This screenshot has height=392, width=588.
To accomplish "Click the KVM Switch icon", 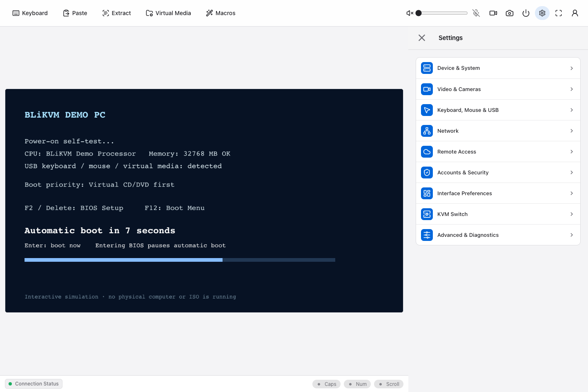I will pos(427,214).
